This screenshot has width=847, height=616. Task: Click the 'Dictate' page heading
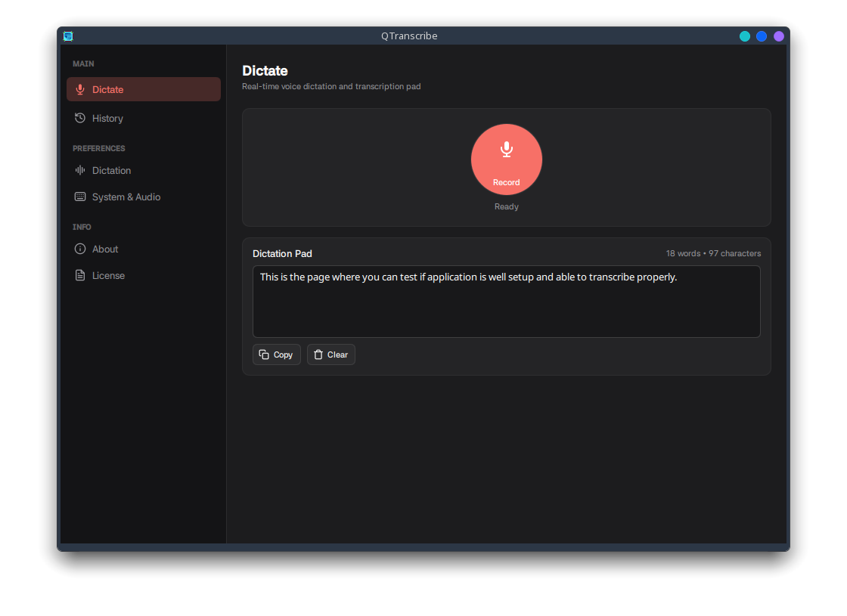pyautogui.click(x=265, y=71)
